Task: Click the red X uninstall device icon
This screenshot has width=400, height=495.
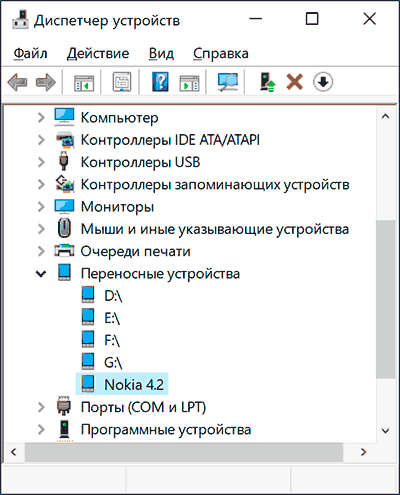Action: tap(295, 82)
